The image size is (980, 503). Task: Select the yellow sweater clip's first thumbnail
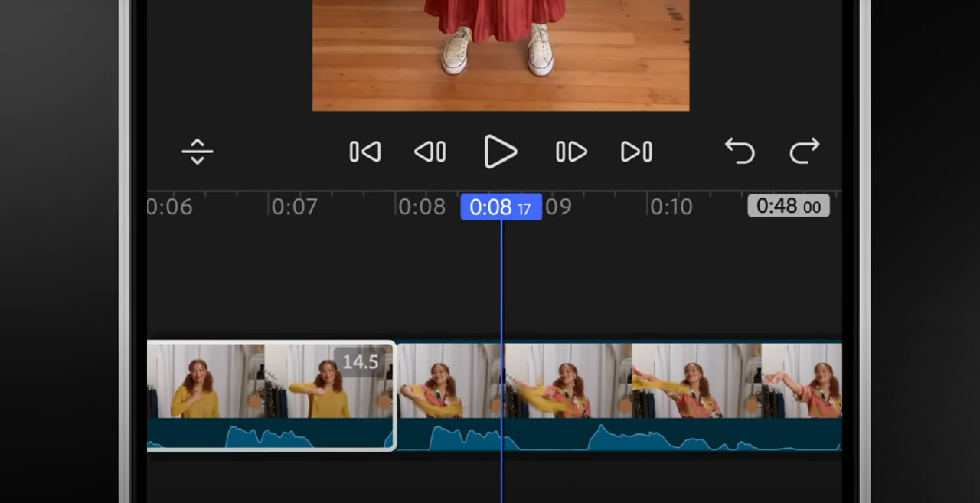point(205,381)
